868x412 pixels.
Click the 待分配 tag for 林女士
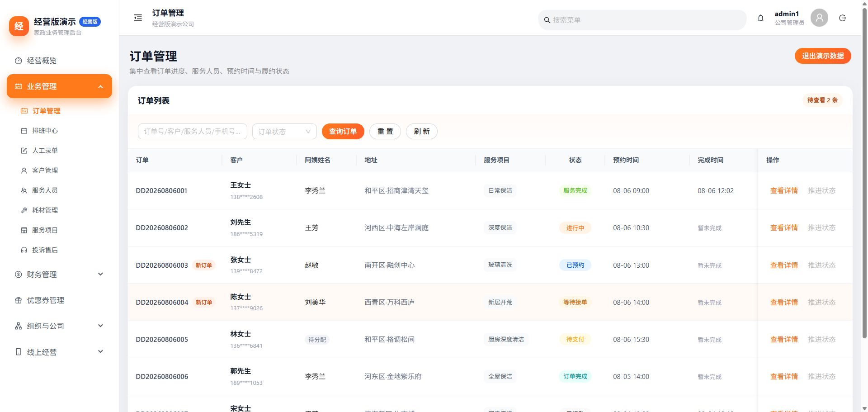point(317,340)
